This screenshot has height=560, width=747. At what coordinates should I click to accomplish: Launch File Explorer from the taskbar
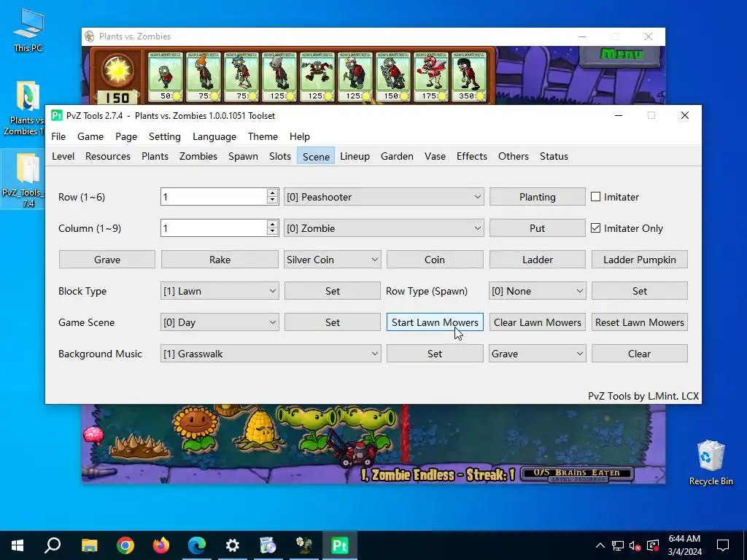[x=89, y=545]
